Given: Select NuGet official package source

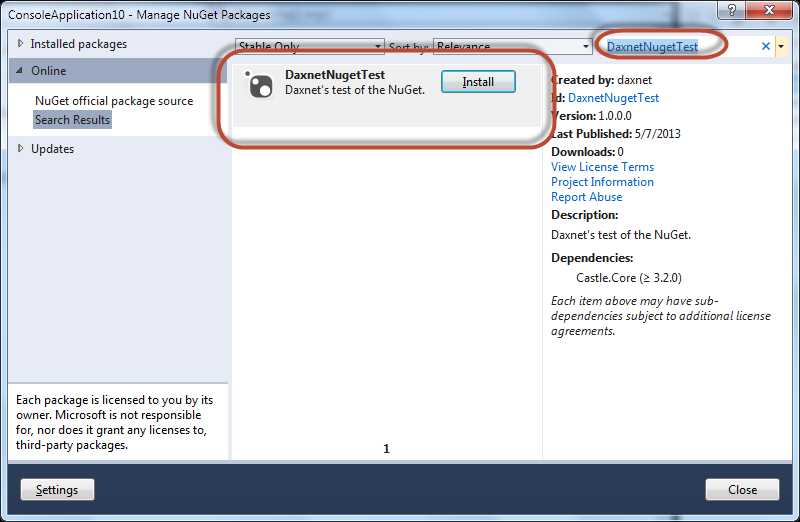Looking at the screenshot, I should pos(114,101).
